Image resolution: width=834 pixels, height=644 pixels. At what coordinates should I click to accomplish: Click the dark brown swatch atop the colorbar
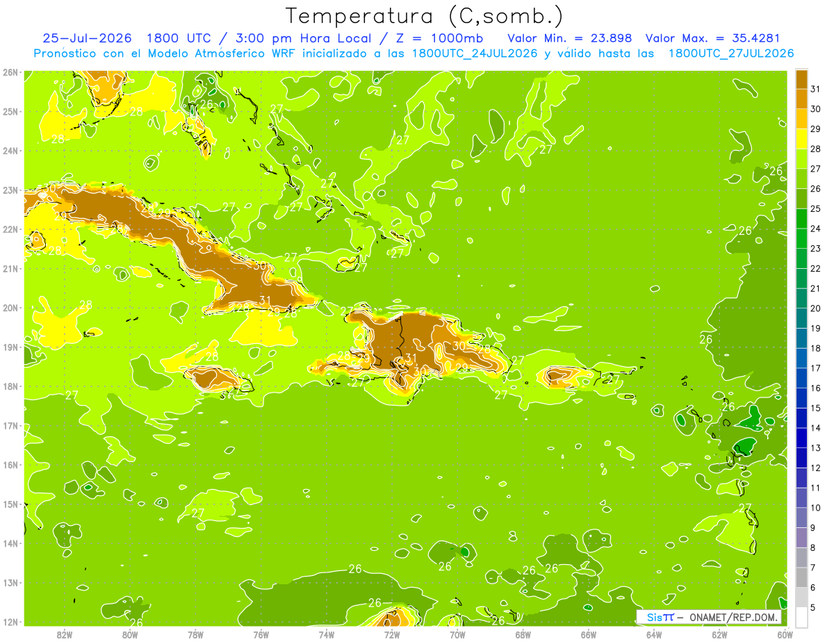pyautogui.click(x=802, y=79)
